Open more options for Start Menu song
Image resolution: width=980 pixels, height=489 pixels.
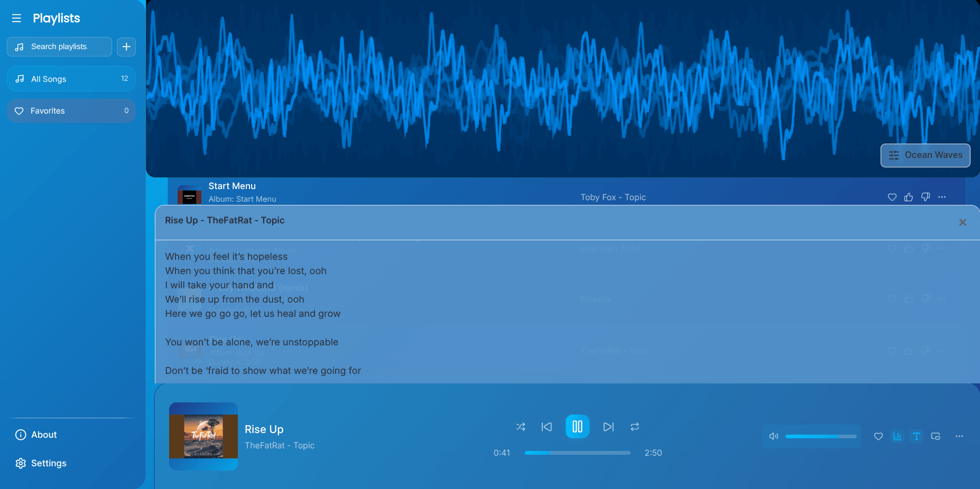click(x=942, y=197)
